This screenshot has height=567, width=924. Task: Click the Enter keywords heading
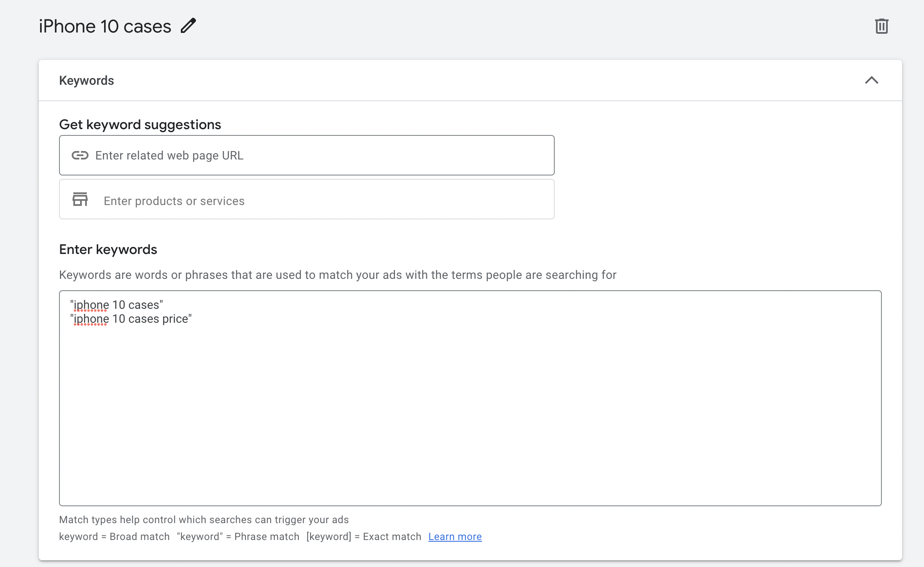pos(108,249)
